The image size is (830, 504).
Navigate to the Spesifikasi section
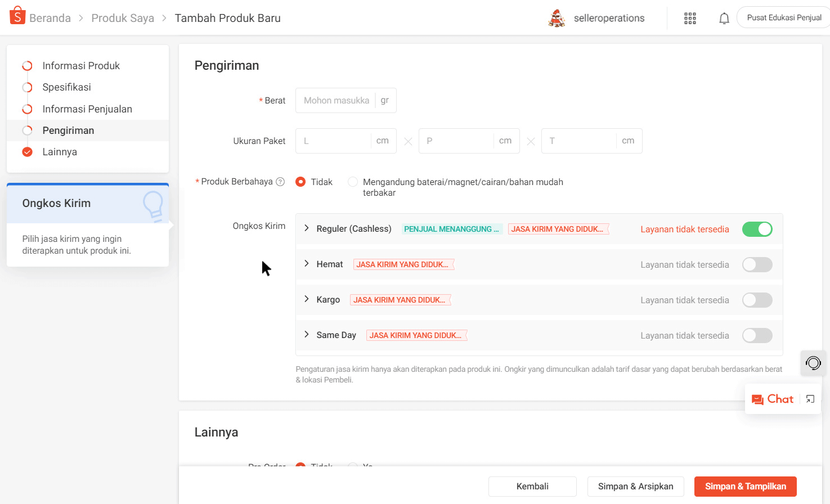tap(66, 87)
